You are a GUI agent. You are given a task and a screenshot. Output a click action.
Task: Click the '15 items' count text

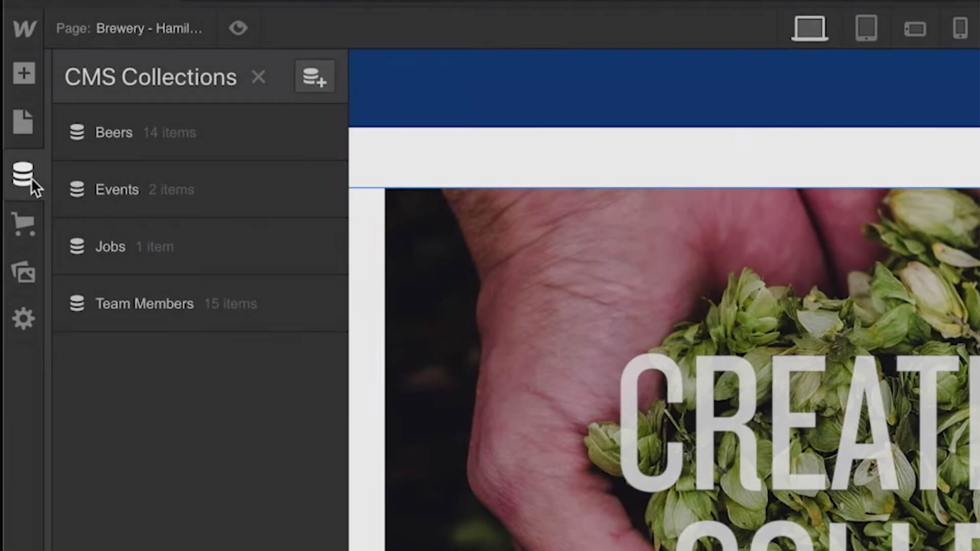230,304
